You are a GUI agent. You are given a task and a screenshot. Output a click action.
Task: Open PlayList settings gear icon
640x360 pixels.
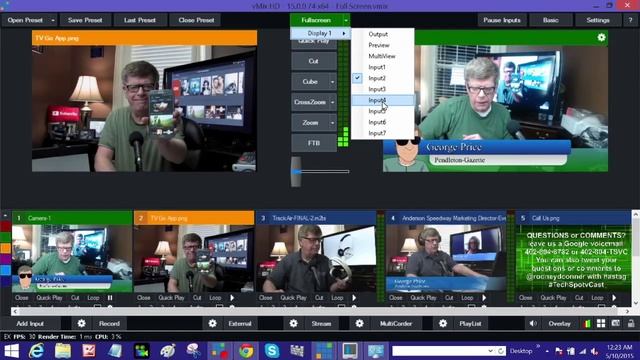click(x=443, y=324)
